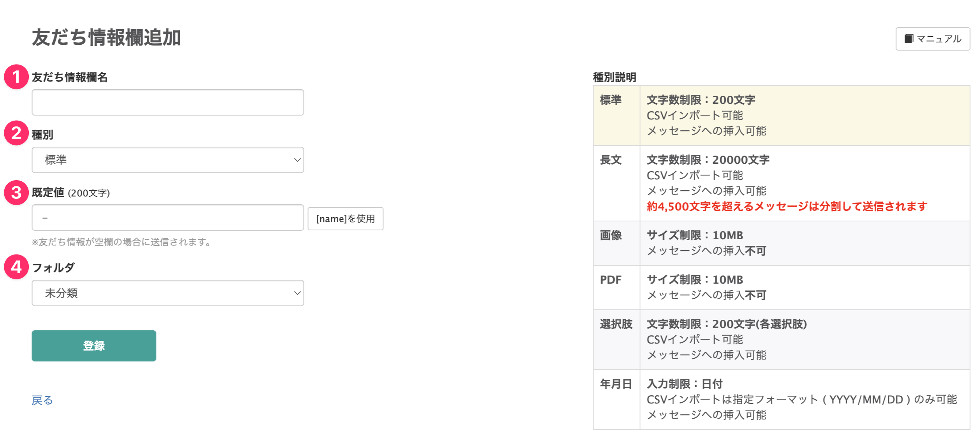The height and width of the screenshot is (442, 980).
Task: Click the manual book icon
Action: tap(908, 39)
